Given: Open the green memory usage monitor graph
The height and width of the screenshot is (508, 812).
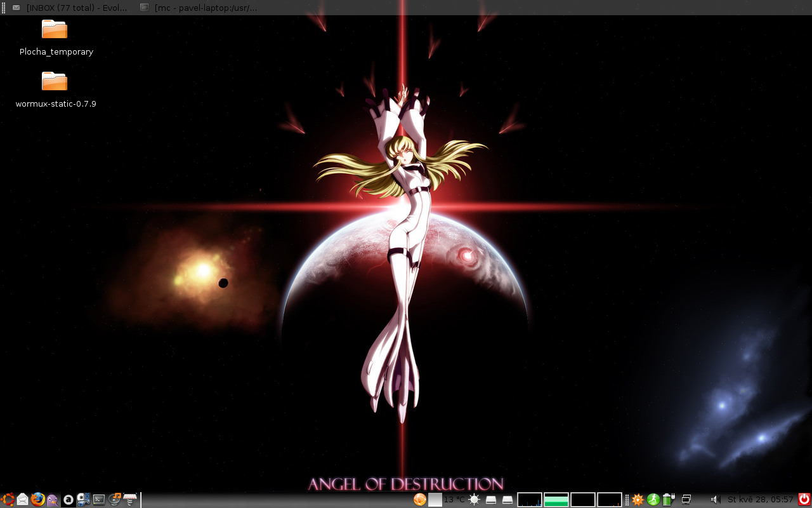Looking at the screenshot, I should 556,500.
